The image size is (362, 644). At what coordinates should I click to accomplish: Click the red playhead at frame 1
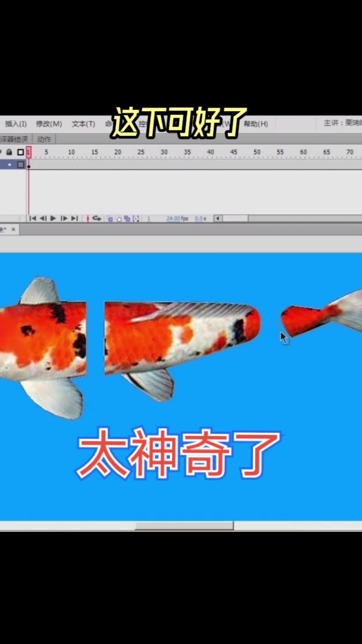click(x=29, y=152)
